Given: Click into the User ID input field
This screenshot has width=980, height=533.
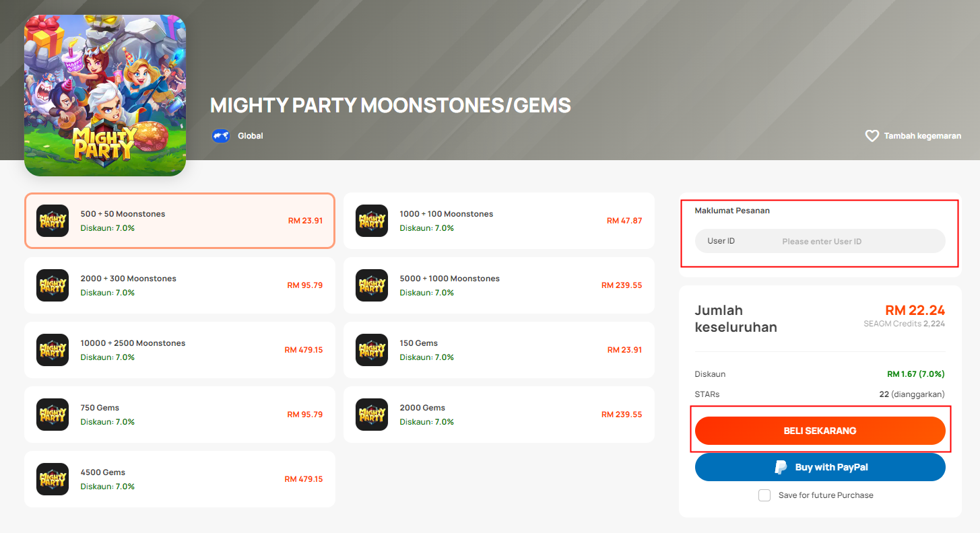Looking at the screenshot, I should pyautogui.click(x=820, y=241).
